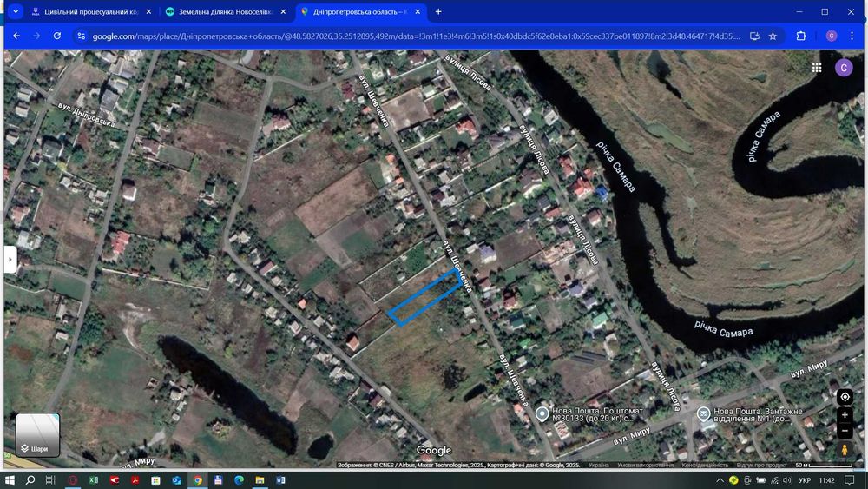Viewport: 868px width, 489px height.
Task: Switch to the Цивільний процесуальний кодекс tab
Action: point(91,11)
